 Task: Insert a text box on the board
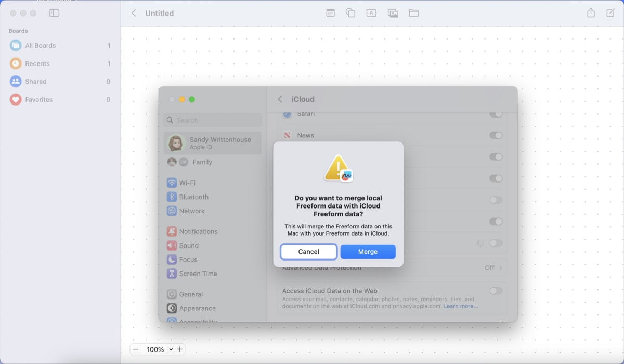pos(372,13)
